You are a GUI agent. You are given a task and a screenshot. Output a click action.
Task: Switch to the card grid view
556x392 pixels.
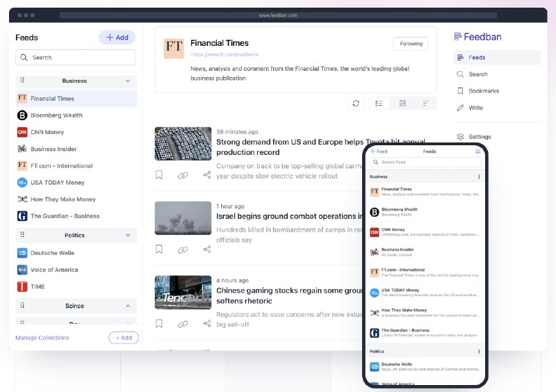pos(402,103)
